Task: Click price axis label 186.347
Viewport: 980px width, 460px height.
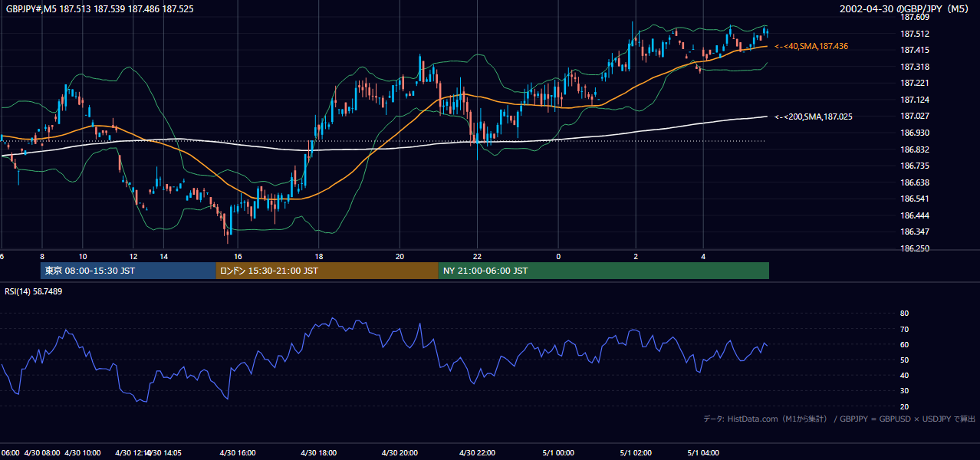Action: pos(915,232)
